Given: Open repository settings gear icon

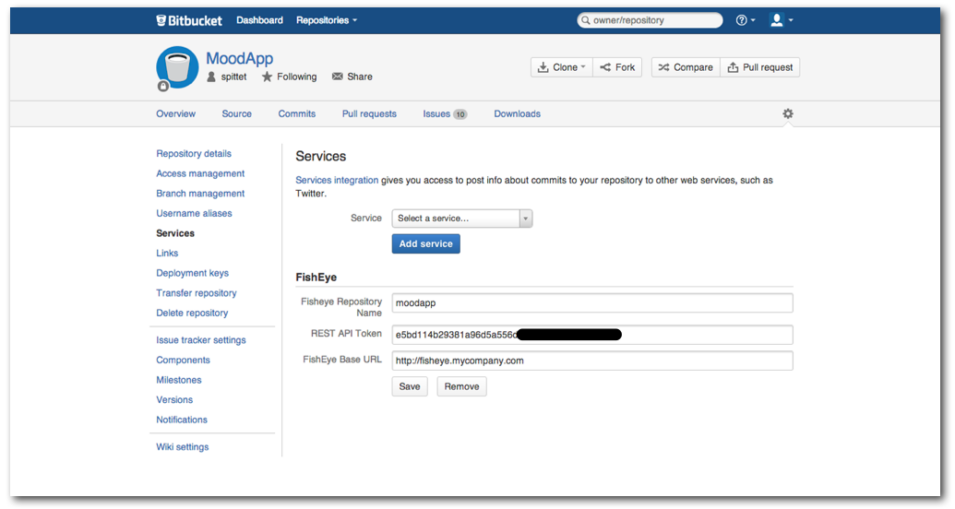Looking at the screenshot, I should 788,113.
